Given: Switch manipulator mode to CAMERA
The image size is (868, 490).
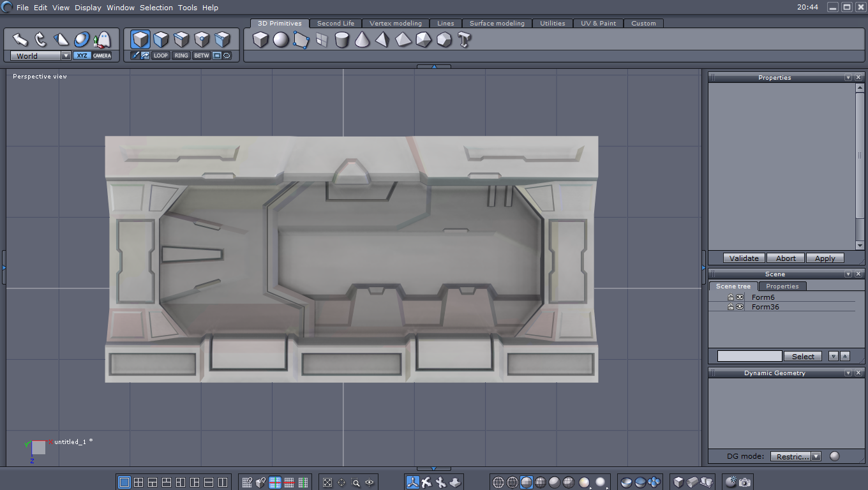Looking at the screenshot, I should pos(102,56).
